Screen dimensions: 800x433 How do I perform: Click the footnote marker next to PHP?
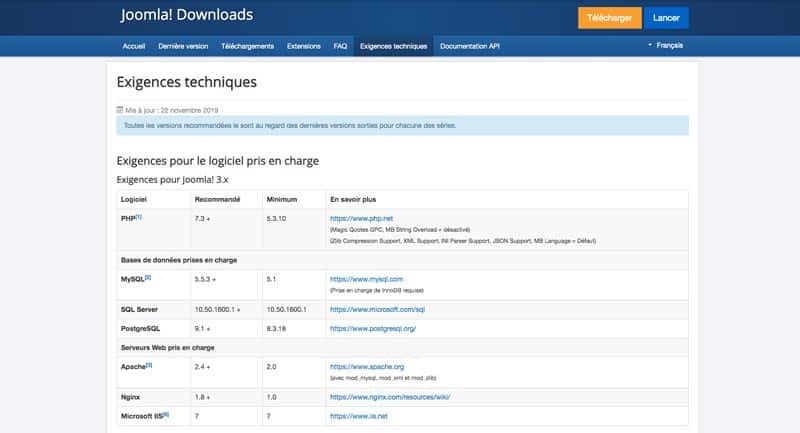tap(139, 217)
